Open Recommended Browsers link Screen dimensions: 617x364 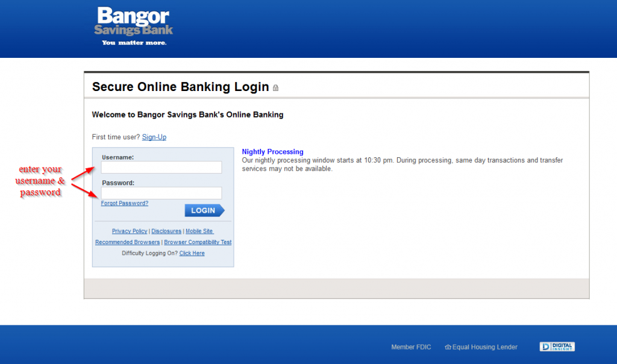[128, 242]
